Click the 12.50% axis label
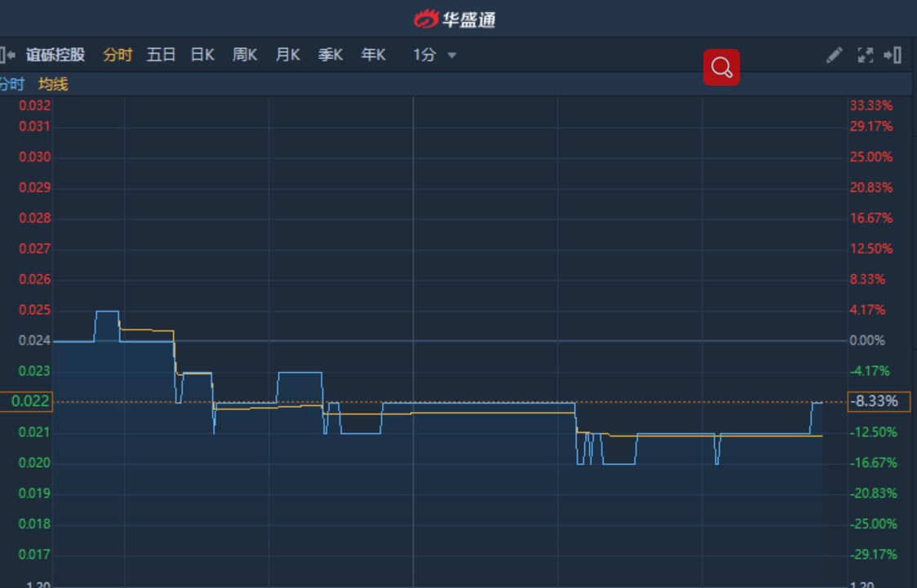Screen dimensions: 917x588 (x=871, y=249)
